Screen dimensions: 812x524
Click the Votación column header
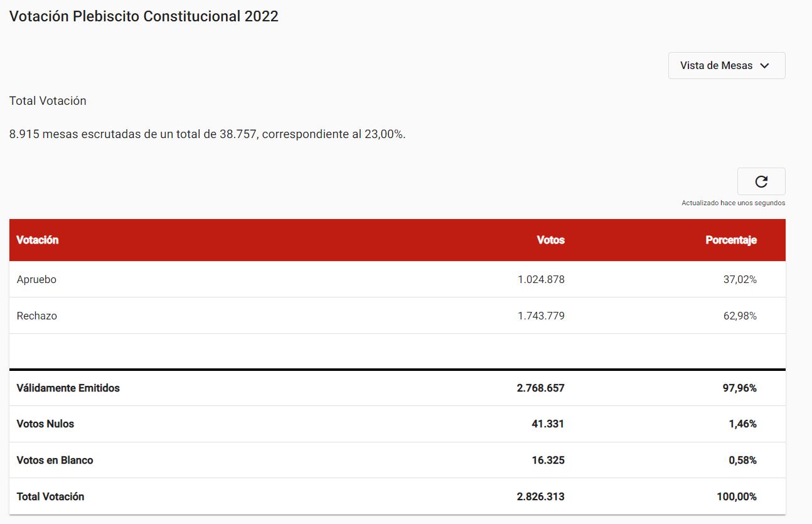(x=38, y=240)
